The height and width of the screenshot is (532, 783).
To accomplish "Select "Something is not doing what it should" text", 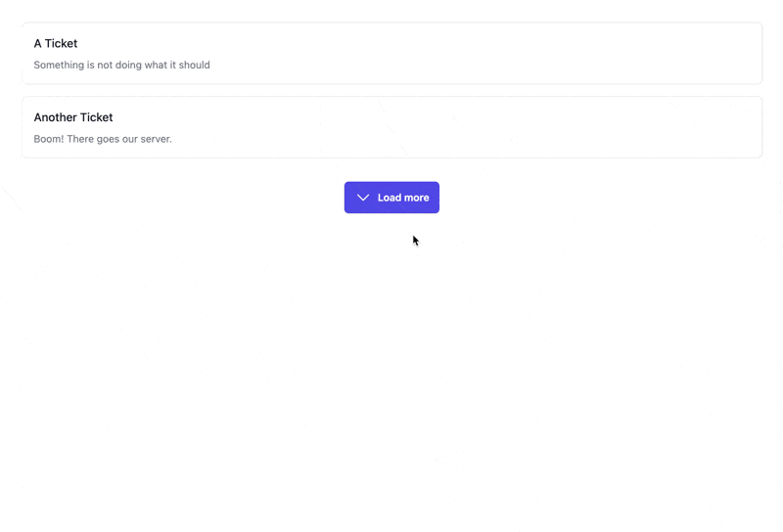I will point(121,65).
